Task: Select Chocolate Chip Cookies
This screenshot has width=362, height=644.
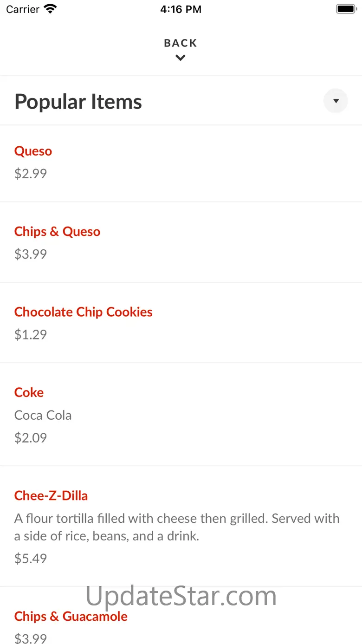Action: point(83,312)
